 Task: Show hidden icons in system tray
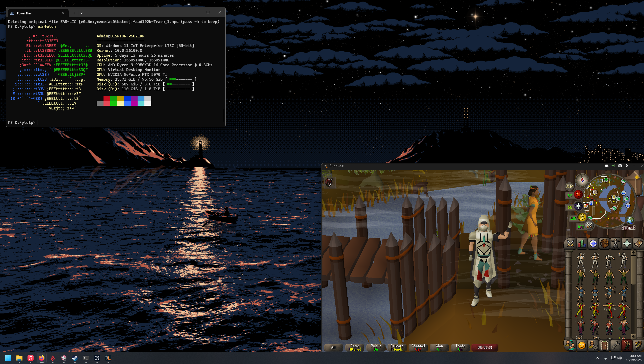pyautogui.click(x=597, y=358)
